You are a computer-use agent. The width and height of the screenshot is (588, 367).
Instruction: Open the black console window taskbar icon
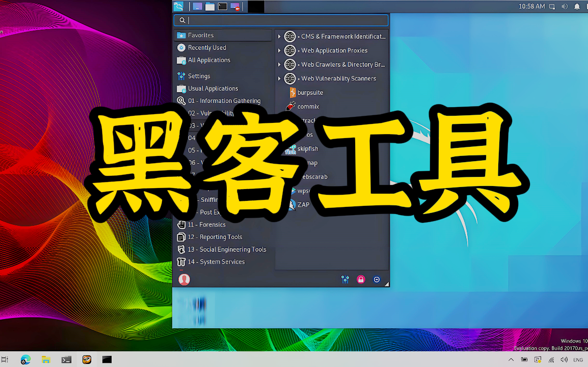click(x=107, y=359)
